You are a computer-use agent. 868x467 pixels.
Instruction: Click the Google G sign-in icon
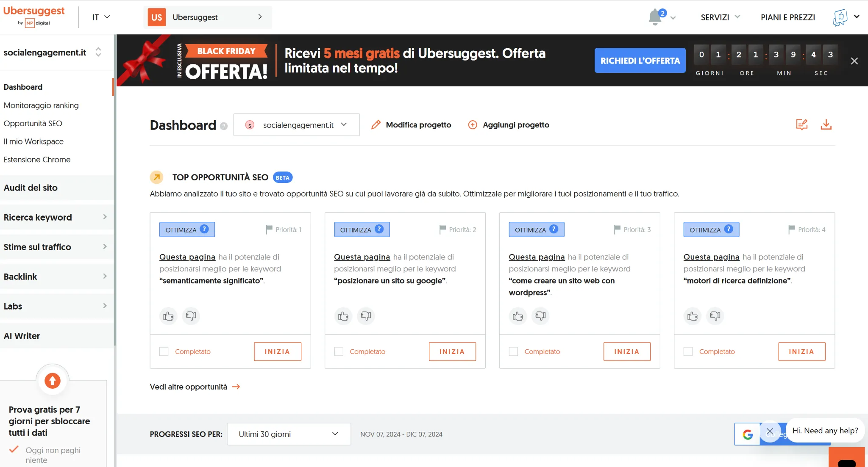tap(748, 434)
